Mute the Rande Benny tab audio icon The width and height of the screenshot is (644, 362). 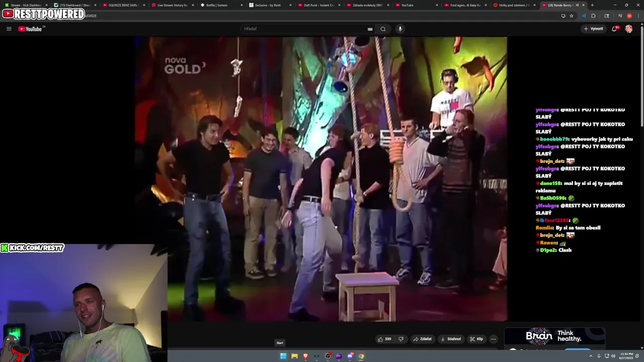click(x=578, y=5)
